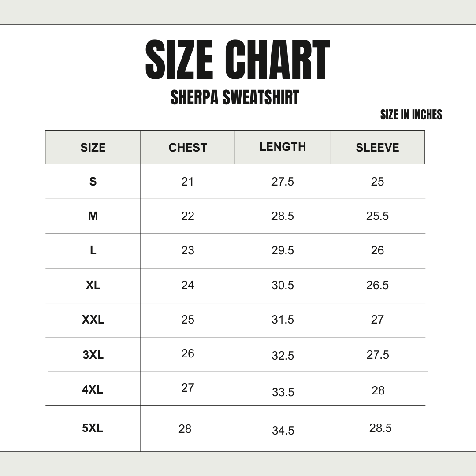Image resolution: width=476 pixels, height=476 pixels.
Task: Click the SIZE IN INCHES label
Action: coord(411,115)
